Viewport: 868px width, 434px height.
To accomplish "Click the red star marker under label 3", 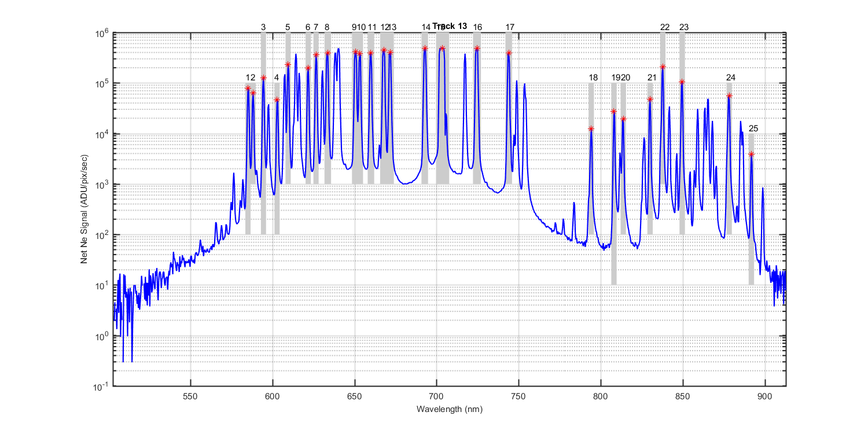I will (x=263, y=78).
